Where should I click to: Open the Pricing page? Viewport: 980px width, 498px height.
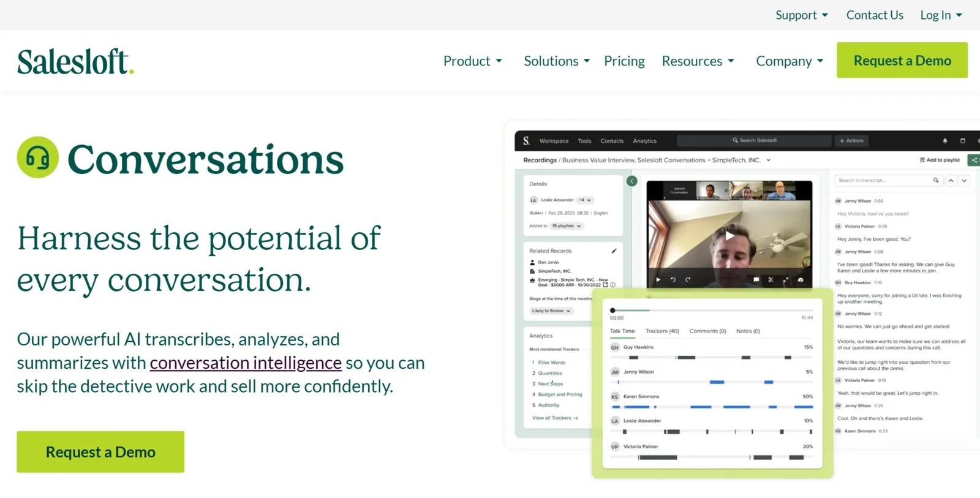point(624,61)
